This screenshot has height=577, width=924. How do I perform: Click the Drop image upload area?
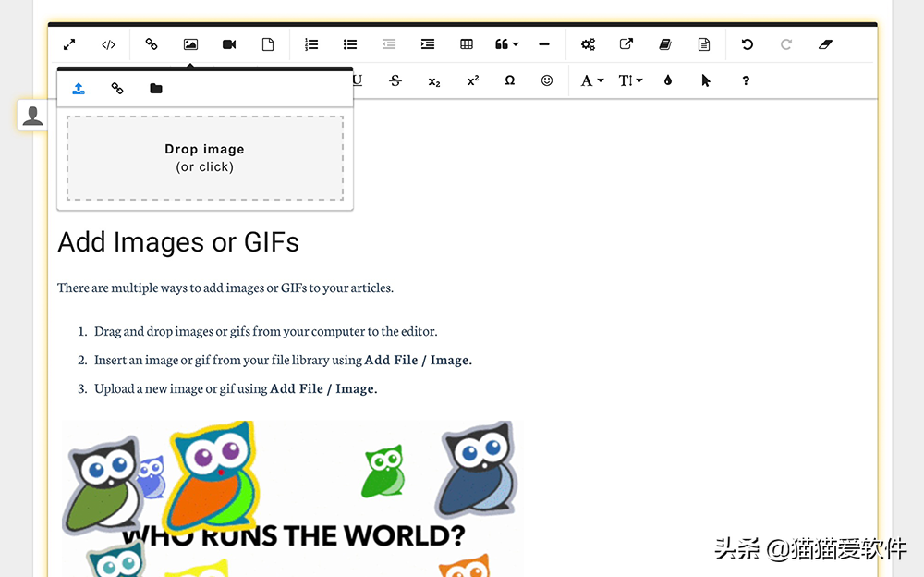click(205, 158)
